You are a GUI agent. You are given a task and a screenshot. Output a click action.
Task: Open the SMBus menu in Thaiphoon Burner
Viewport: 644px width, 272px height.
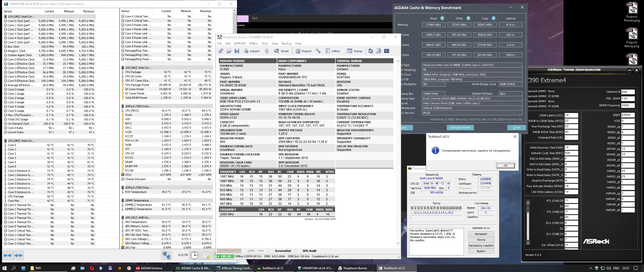pos(253,44)
